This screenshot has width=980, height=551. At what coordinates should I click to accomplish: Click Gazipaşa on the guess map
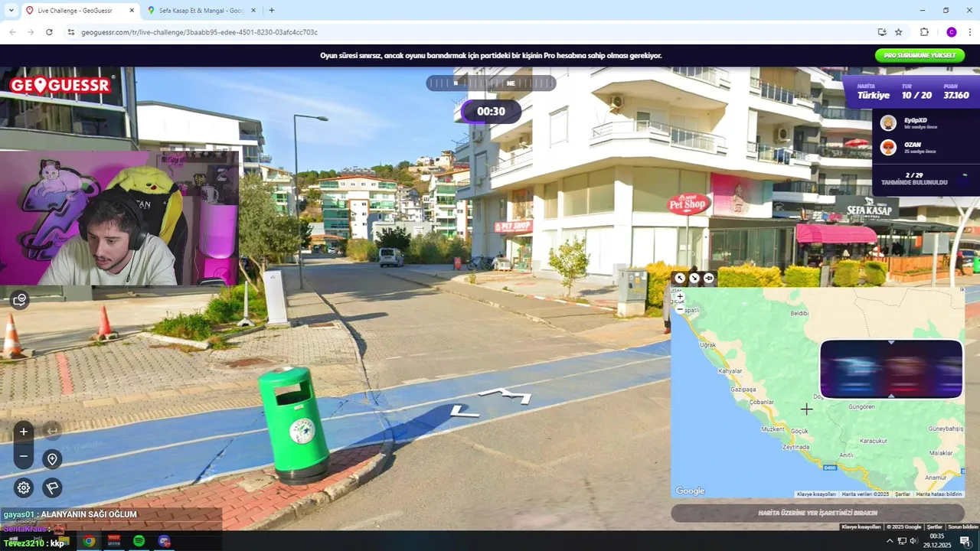click(x=743, y=390)
